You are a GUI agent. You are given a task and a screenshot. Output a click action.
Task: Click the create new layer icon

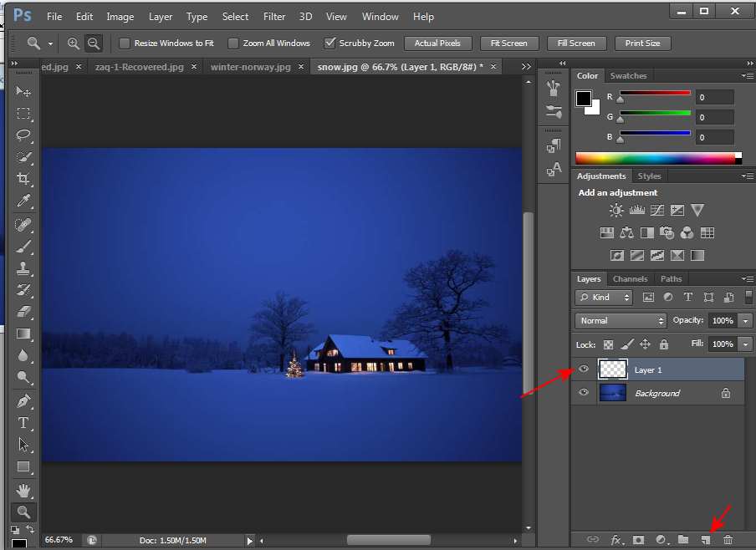tap(706, 540)
